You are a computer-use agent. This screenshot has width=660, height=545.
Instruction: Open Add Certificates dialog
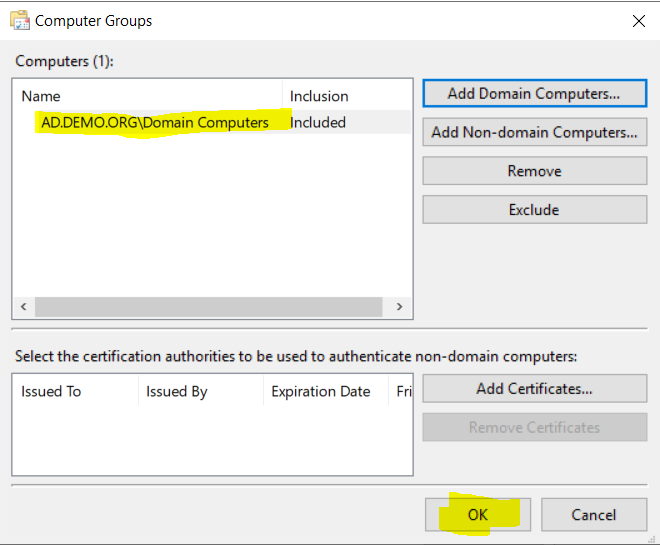[x=535, y=388]
